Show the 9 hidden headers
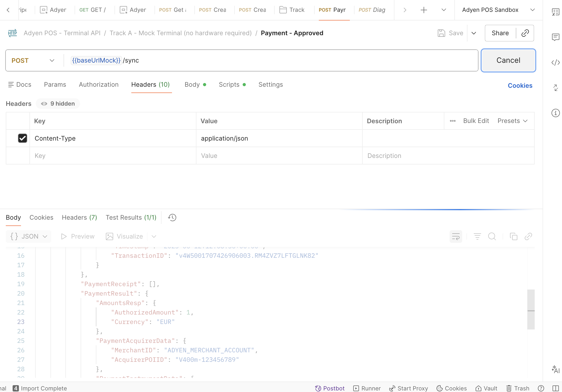 [x=58, y=104]
